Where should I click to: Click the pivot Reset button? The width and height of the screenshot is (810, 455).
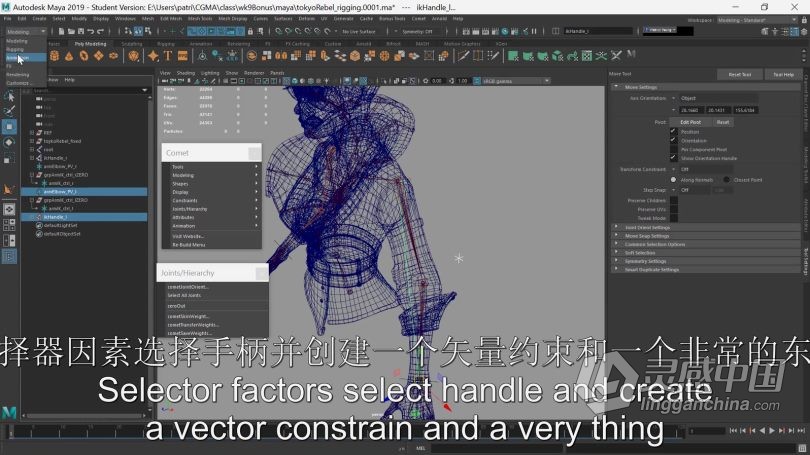pyautogui.click(x=722, y=122)
